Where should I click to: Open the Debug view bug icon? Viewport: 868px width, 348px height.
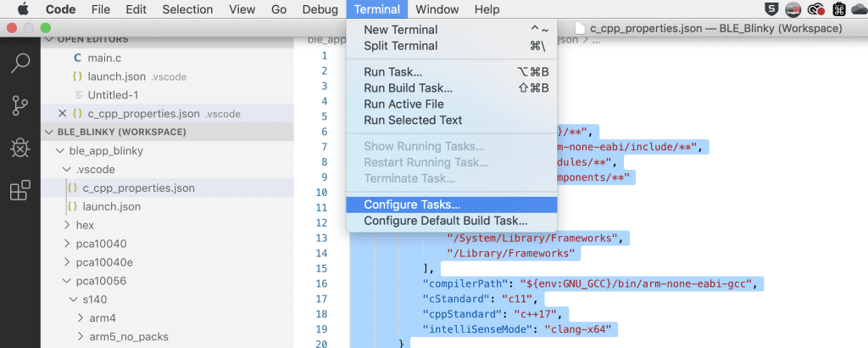tap(20, 148)
